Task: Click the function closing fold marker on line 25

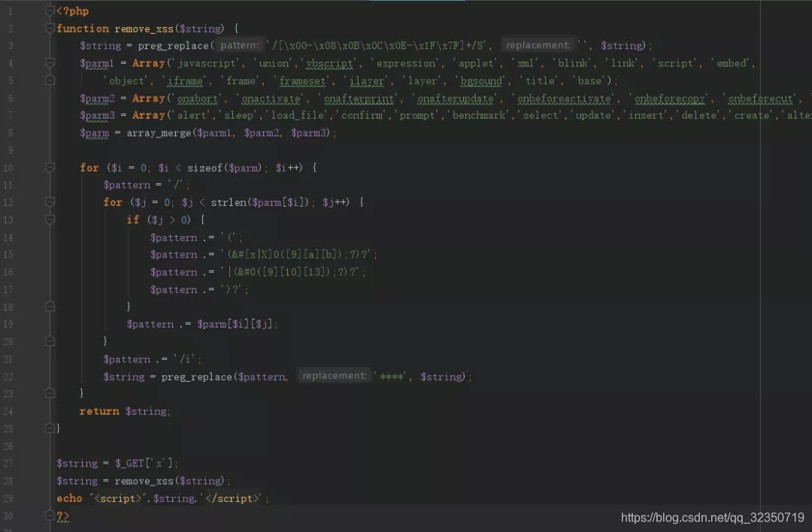Action: (x=50, y=428)
